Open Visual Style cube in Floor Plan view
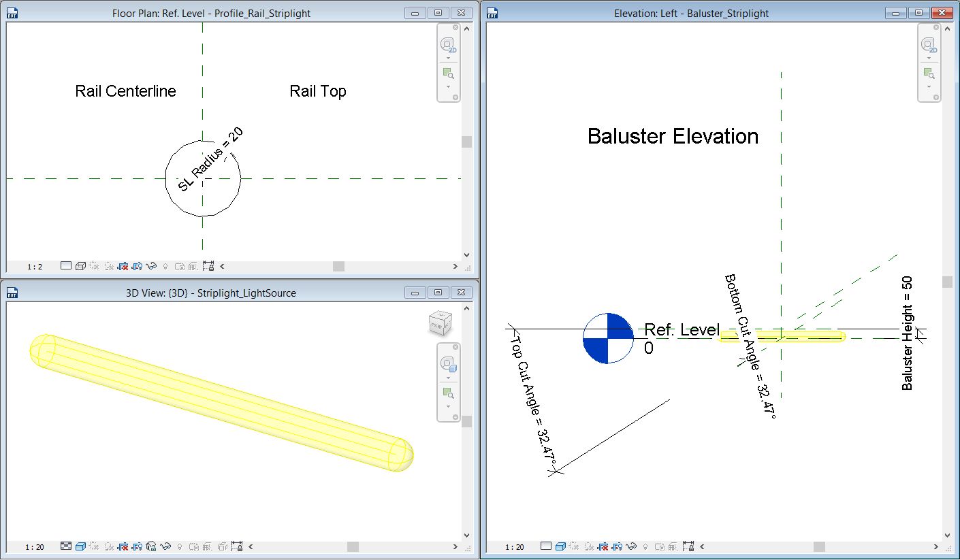Viewport: 960px width, 560px height. click(80, 266)
